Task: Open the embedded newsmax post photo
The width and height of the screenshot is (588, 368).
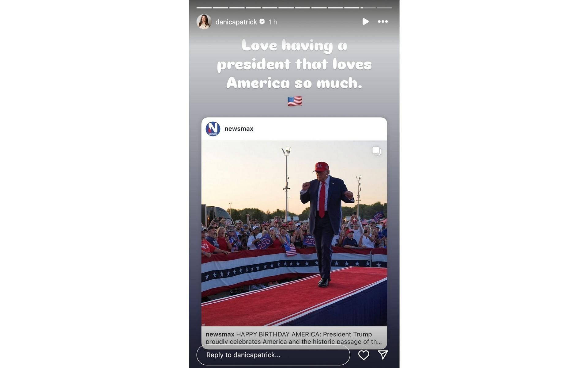Action: click(294, 233)
